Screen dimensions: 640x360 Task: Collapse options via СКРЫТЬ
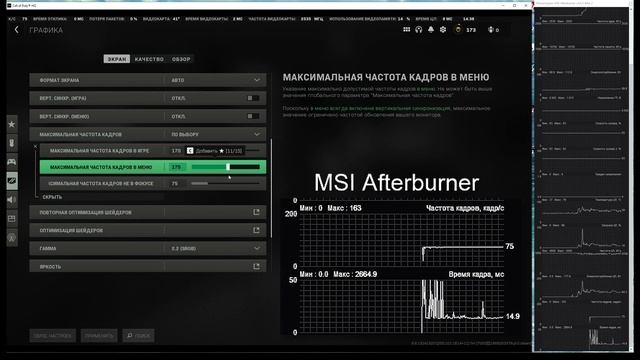point(52,197)
